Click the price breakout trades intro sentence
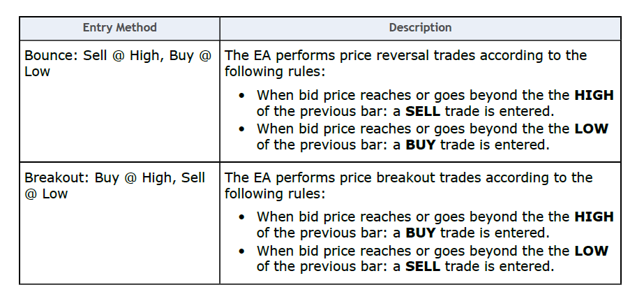This screenshot has width=644, height=292. (x=409, y=186)
